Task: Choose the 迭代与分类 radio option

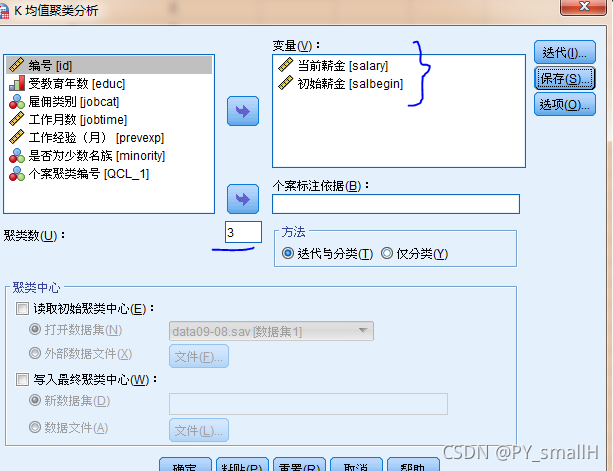Action: 288,253
